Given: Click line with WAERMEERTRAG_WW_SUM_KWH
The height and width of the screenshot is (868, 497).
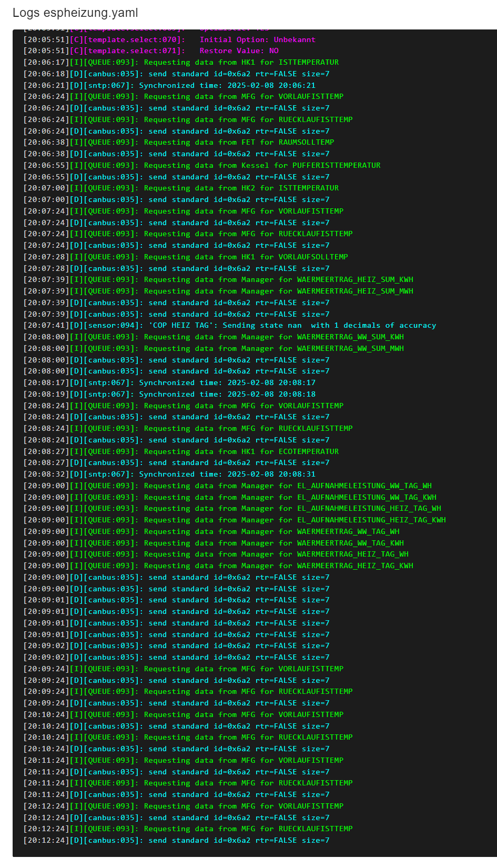Looking at the screenshot, I should click(x=214, y=337).
